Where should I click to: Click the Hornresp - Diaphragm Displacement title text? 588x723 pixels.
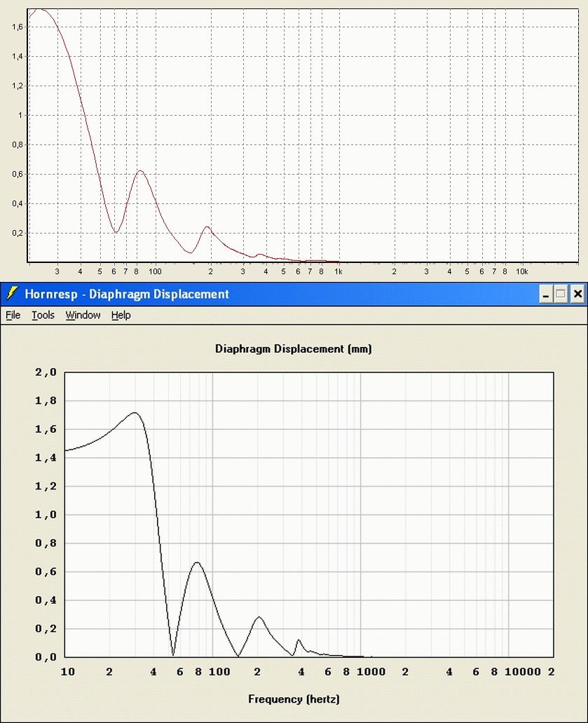coord(127,295)
